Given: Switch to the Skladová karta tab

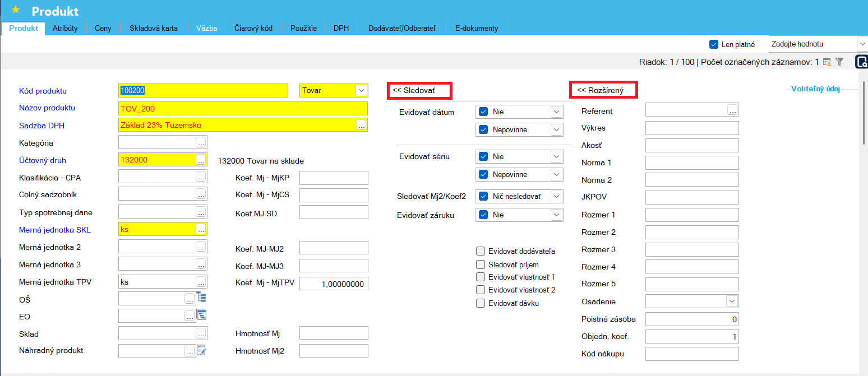Looking at the screenshot, I should point(153,28).
